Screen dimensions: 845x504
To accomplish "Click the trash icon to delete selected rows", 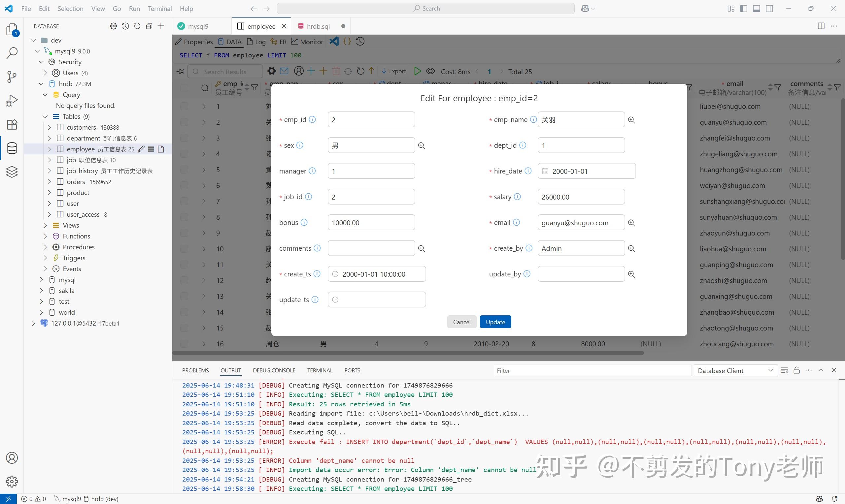I will pos(336,71).
